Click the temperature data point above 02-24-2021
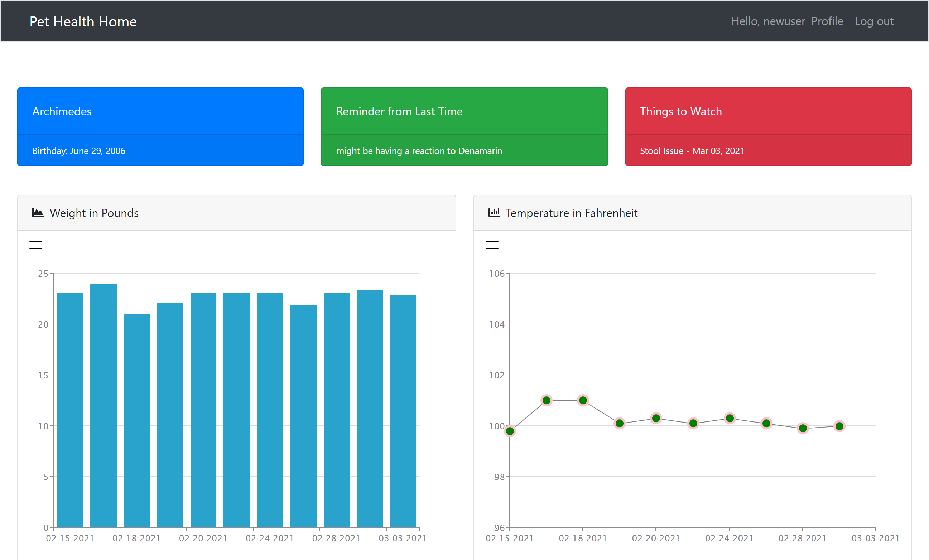This screenshot has width=929, height=560. click(x=730, y=418)
